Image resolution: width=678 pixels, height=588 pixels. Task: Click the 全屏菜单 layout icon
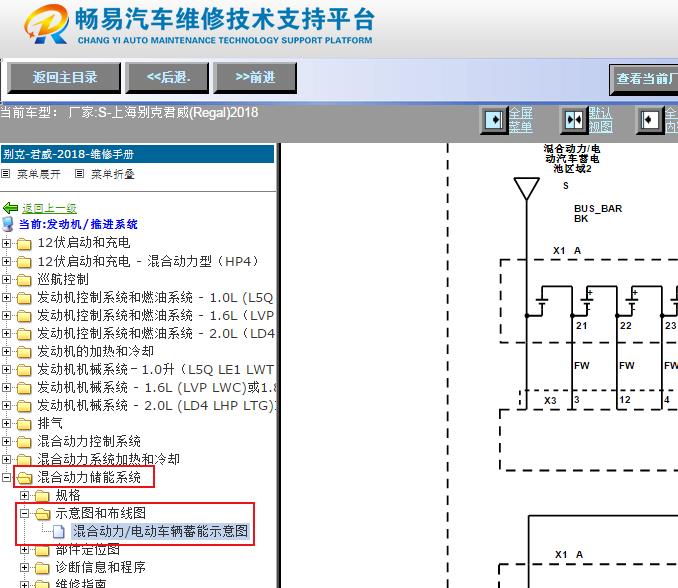(494, 120)
